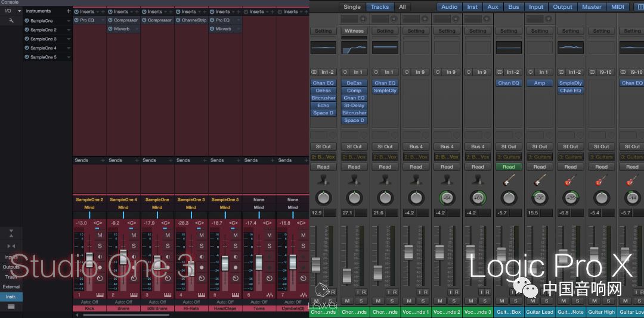Click the microphone icon on Voc...nds 3 strip
This screenshot has width=644, height=318.
[478, 180]
